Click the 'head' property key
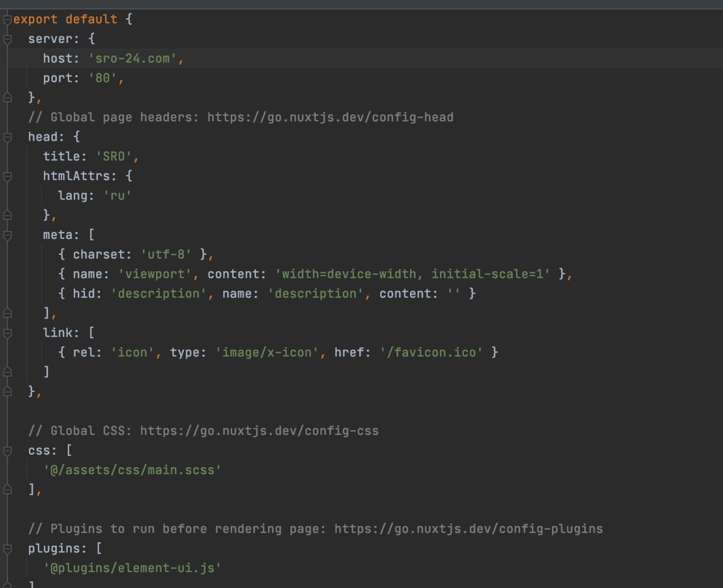This screenshot has height=588, width=723. tap(43, 137)
